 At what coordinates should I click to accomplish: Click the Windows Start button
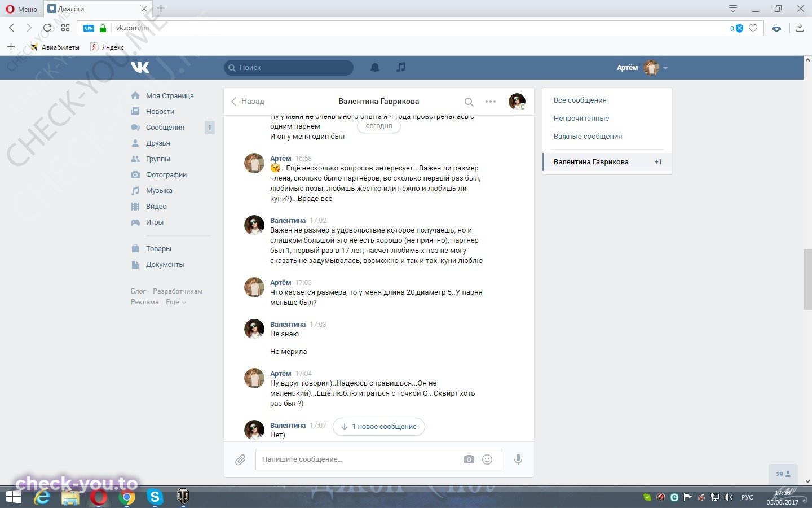pyautogui.click(x=13, y=497)
